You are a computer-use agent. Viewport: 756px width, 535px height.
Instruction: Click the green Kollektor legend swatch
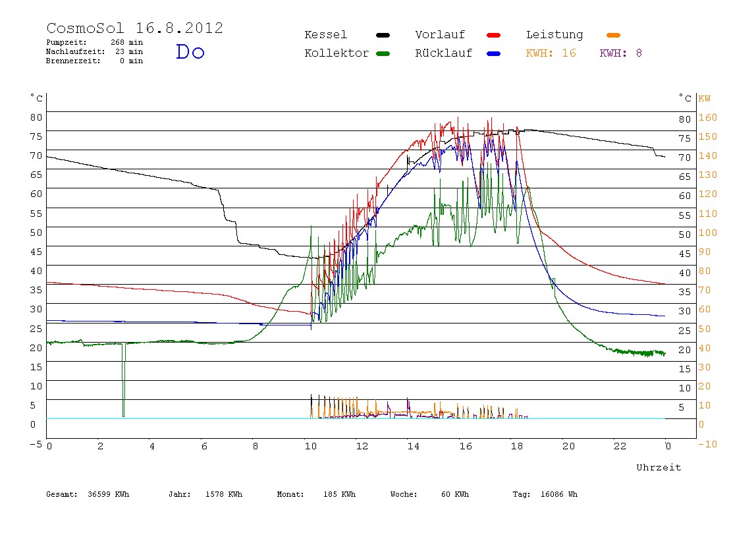(383, 53)
